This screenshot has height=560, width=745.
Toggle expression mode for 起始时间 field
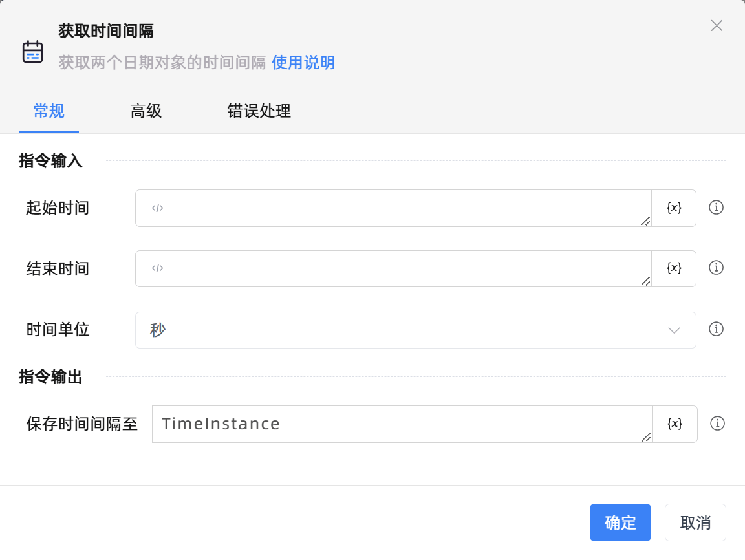(158, 208)
